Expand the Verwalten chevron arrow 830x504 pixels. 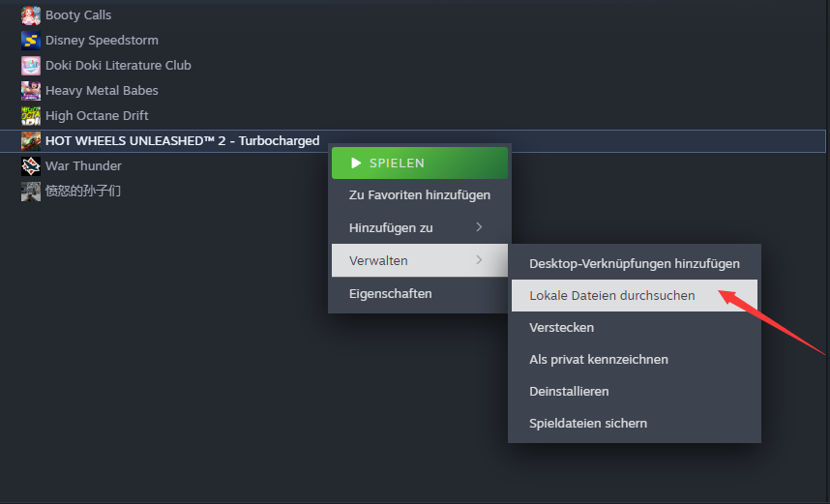(479, 260)
